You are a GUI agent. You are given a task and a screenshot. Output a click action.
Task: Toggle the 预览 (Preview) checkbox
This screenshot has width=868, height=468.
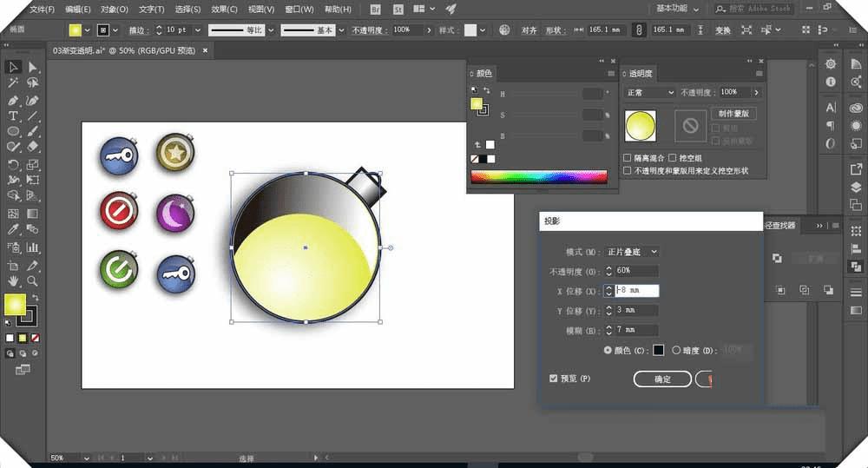pyautogui.click(x=554, y=379)
